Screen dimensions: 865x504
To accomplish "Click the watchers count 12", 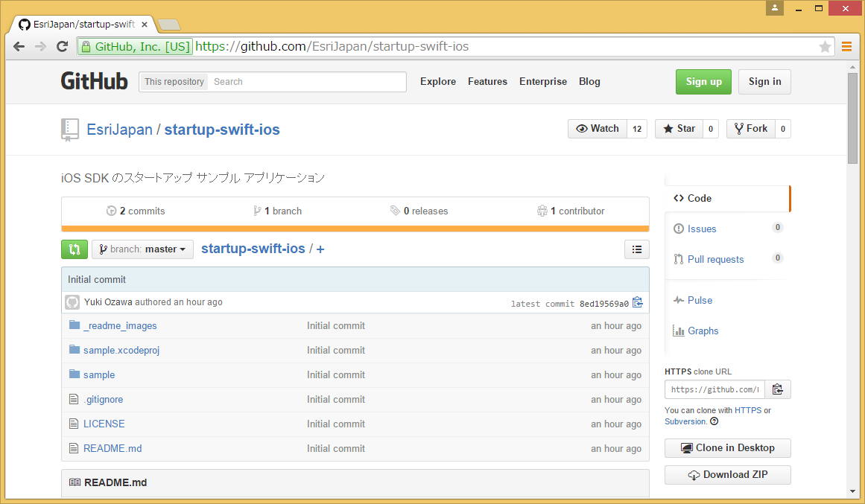I will (x=637, y=129).
